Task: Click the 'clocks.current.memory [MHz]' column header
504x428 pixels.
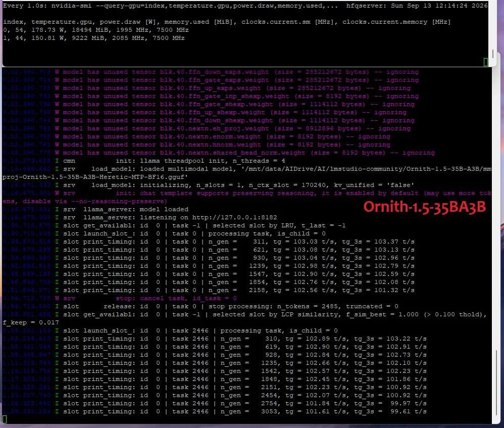Action: coord(396,22)
